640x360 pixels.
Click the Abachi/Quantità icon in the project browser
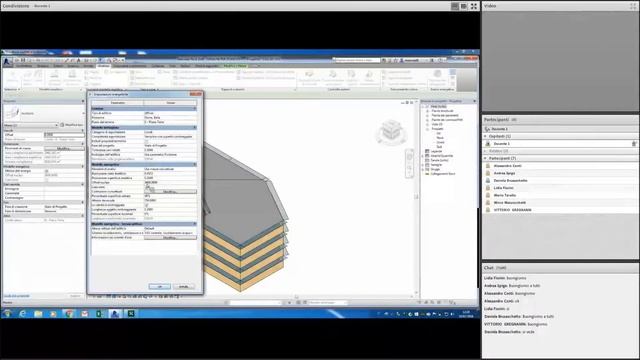click(x=427, y=156)
